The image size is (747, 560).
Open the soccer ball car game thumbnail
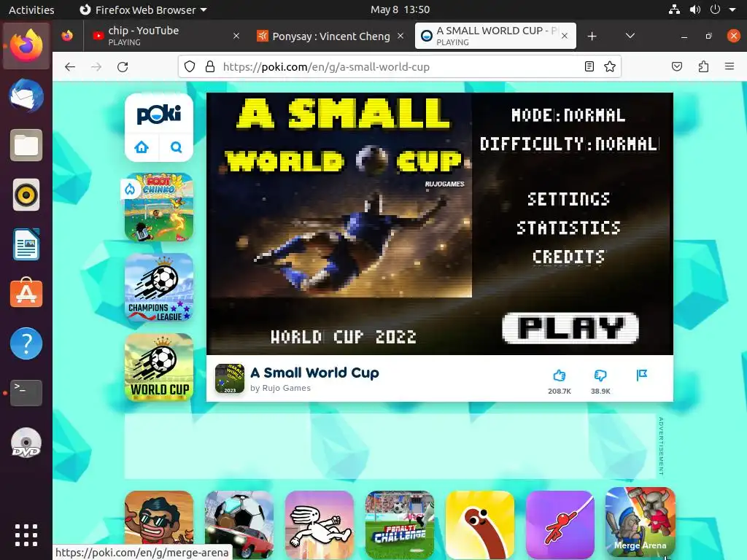(239, 525)
